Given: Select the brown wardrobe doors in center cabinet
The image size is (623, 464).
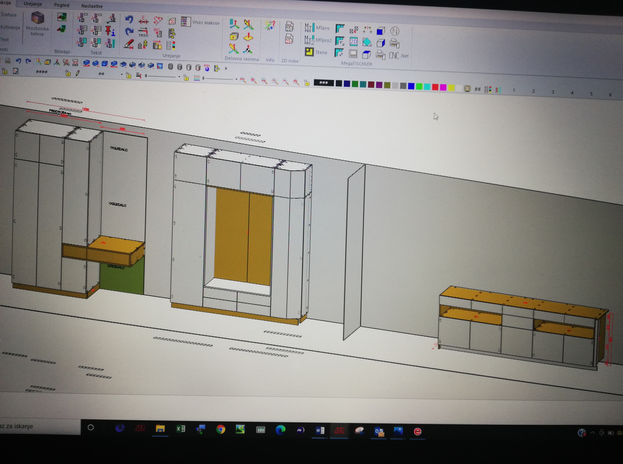Looking at the screenshot, I should tap(243, 236).
